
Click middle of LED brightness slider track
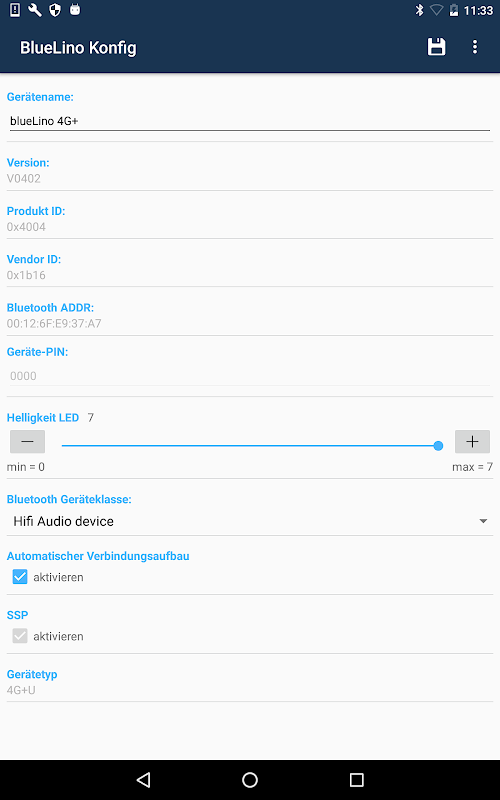click(250, 446)
